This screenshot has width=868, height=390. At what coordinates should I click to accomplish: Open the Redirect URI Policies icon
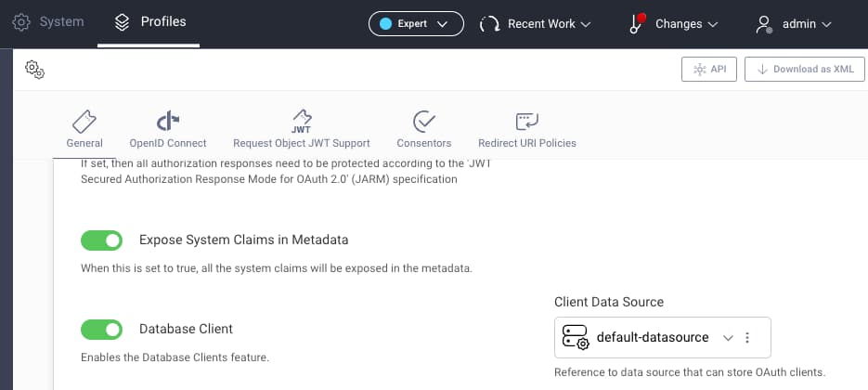[x=527, y=122]
